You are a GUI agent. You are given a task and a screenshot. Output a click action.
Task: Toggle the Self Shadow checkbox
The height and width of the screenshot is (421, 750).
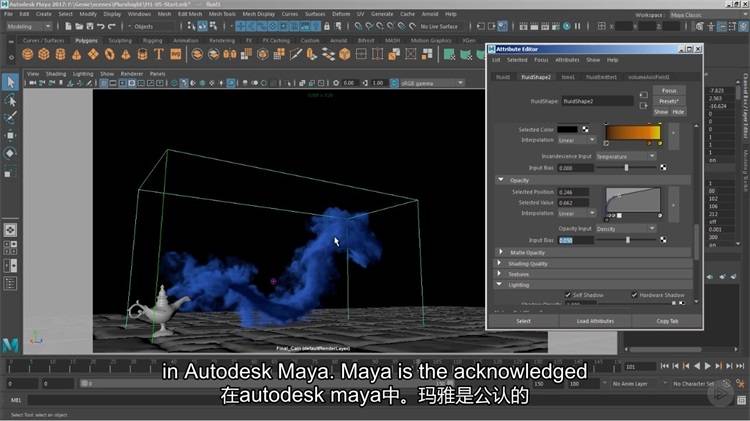567,295
